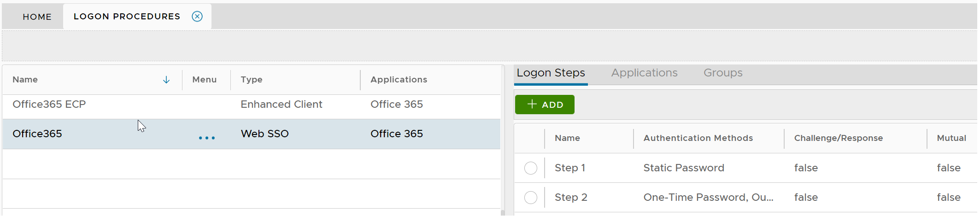
Task: Select the Logon Steps tab
Action: tap(551, 73)
